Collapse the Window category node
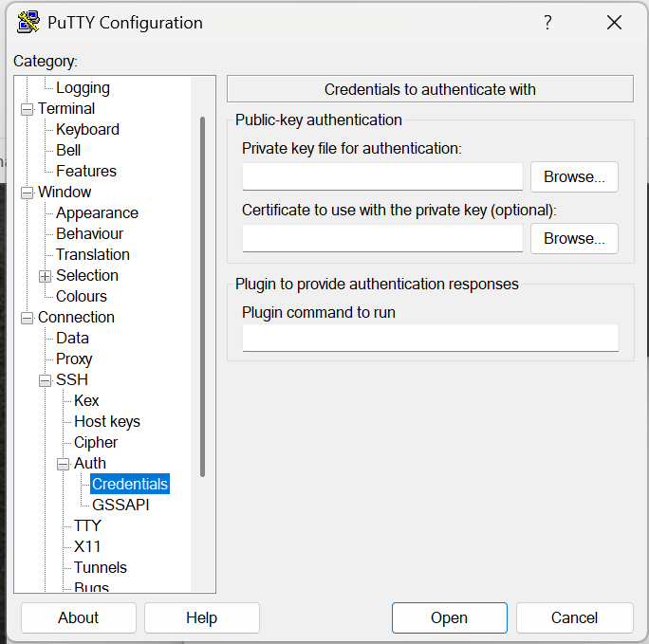The height and width of the screenshot is (644, 649). click(27, 193)
